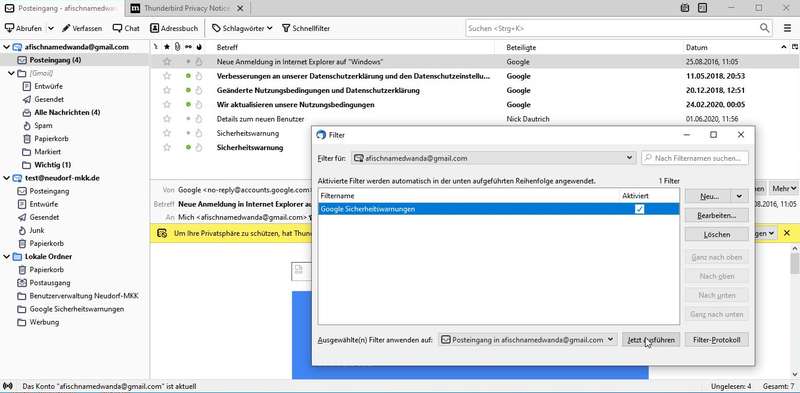Open the Filter-Protokoll log
This screenshot has height=393, width=800.
click(x=717, y=340)
